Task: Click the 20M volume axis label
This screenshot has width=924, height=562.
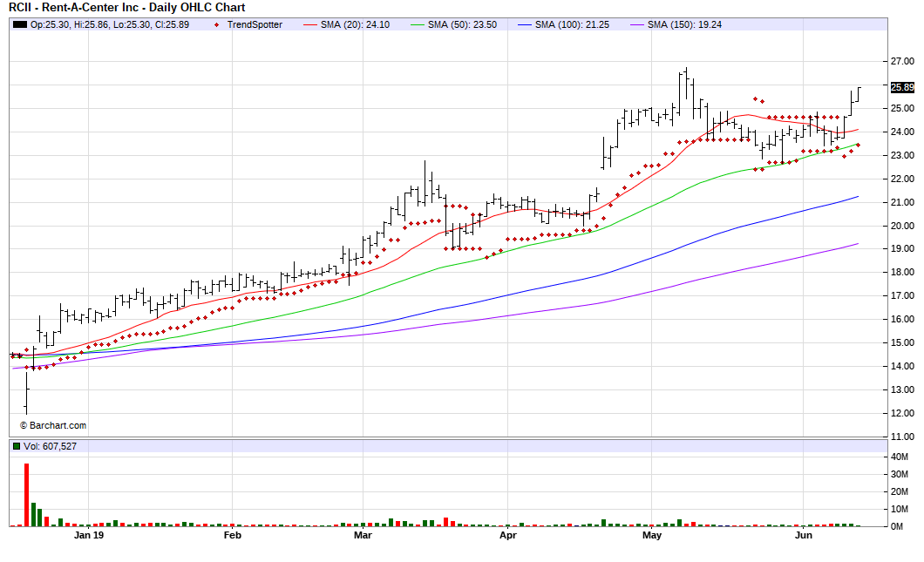Action: coord(900,491)
